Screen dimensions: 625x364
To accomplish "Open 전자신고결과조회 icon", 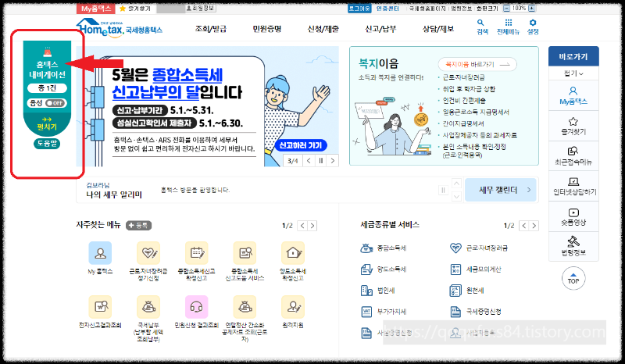I will click(100, 307).
